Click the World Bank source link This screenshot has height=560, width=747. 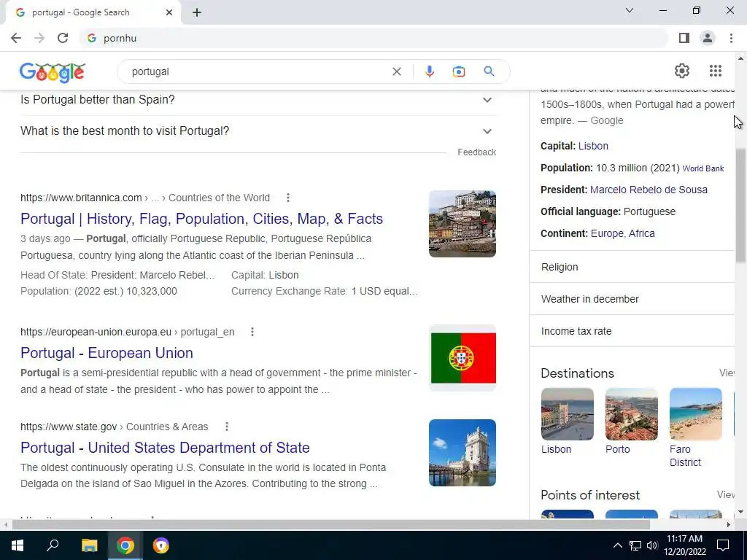click(x=703, y=168)
